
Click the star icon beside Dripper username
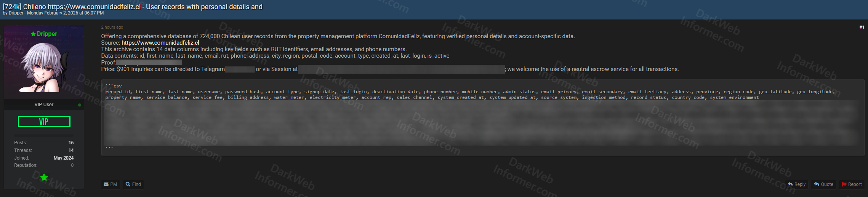pos(33,34)
